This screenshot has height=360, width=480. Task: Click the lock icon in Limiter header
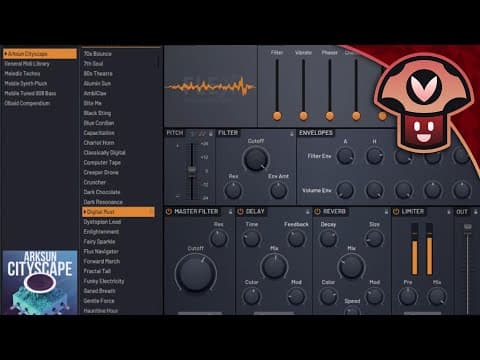(x=449, y=212)
